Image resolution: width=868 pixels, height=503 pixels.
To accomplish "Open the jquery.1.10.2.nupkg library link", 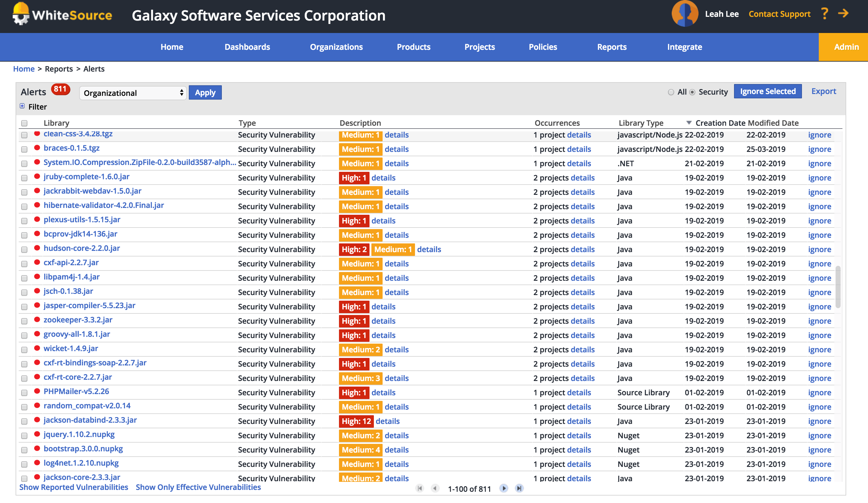I will (79, 434).
